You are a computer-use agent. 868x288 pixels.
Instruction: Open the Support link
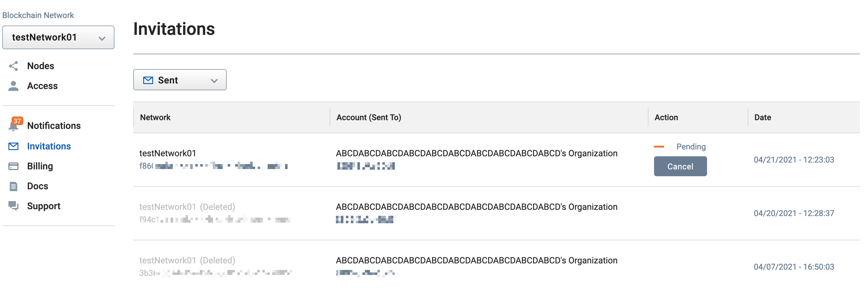click(x=44, y=206)
